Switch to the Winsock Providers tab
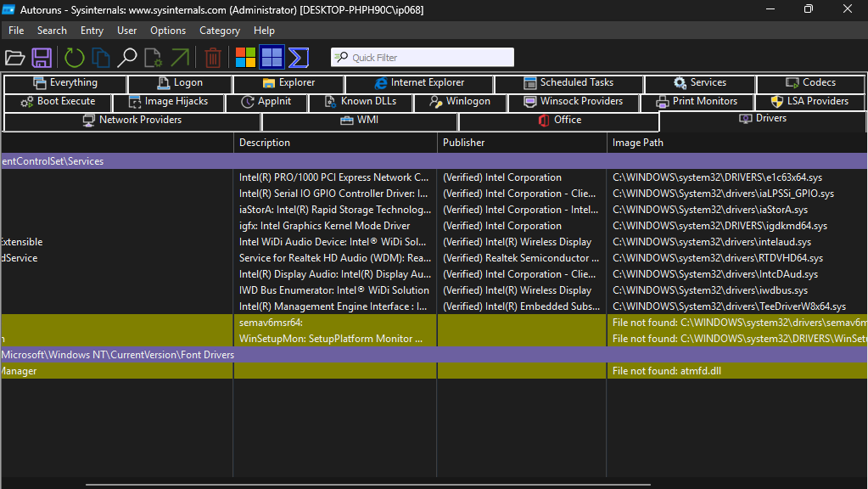This screenshot has width=868, height=489. coord(573,102)
